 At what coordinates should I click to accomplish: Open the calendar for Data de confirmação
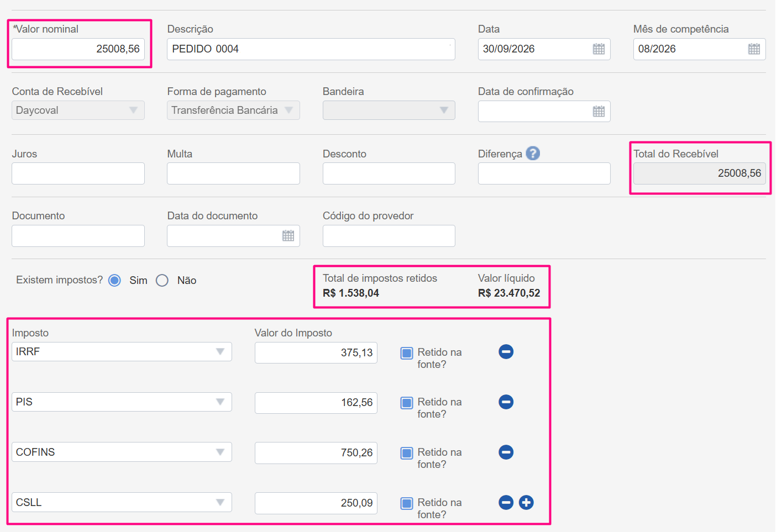[x=599, y=112]
